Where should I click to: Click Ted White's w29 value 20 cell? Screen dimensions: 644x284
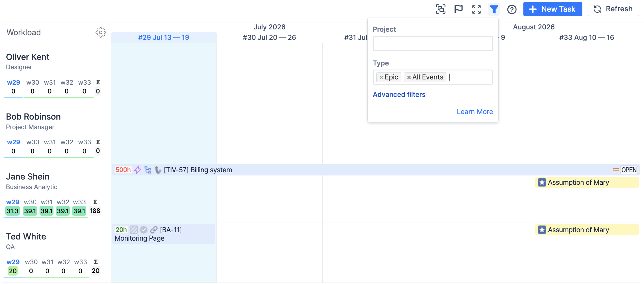[x=13, y=271]
